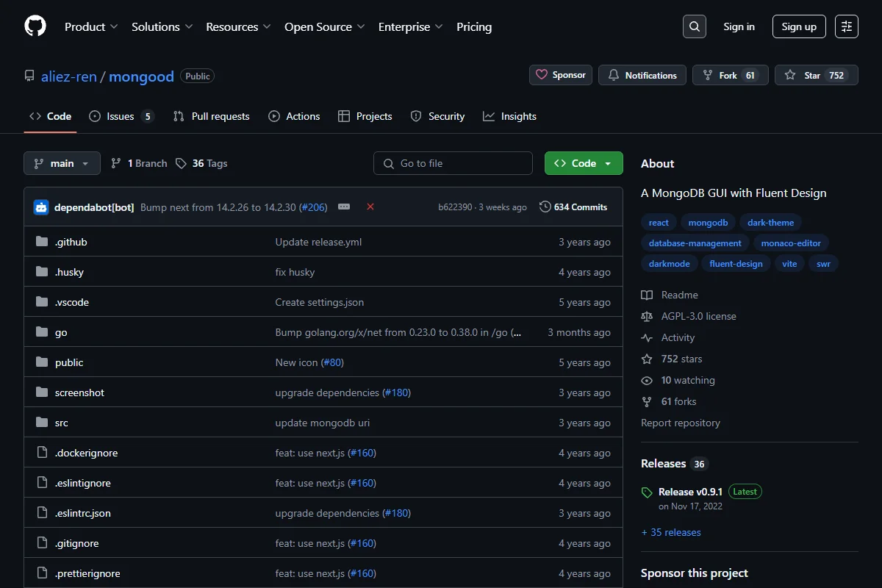882x588 pixels.
Task: Open the main branch dropdown
Action: pos(62,163)
